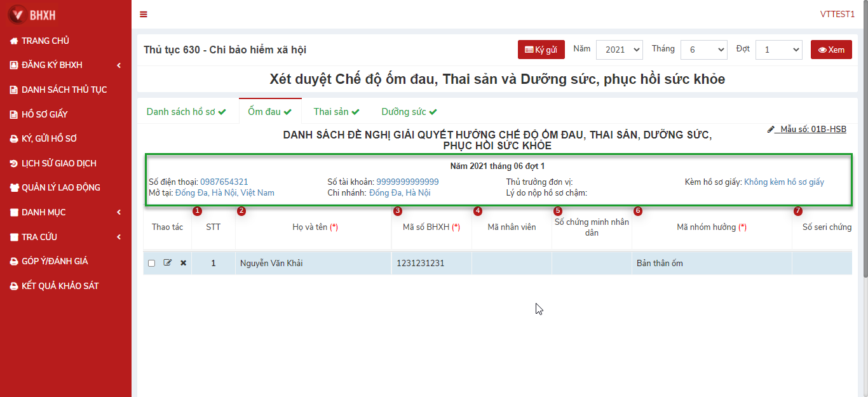Click the Mã nhóm hưởng column header
This screenshot has height=397, width=868.
[712, 227]
